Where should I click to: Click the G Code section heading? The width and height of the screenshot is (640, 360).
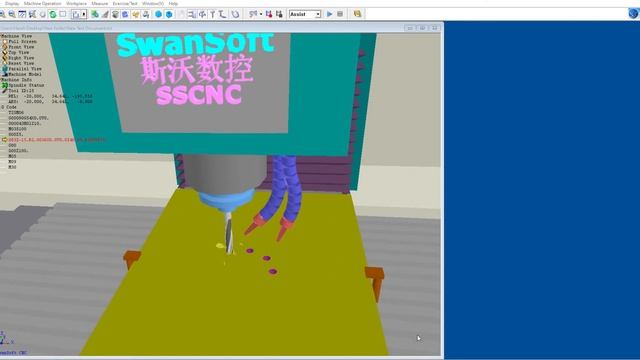click(x=9, y=107)
